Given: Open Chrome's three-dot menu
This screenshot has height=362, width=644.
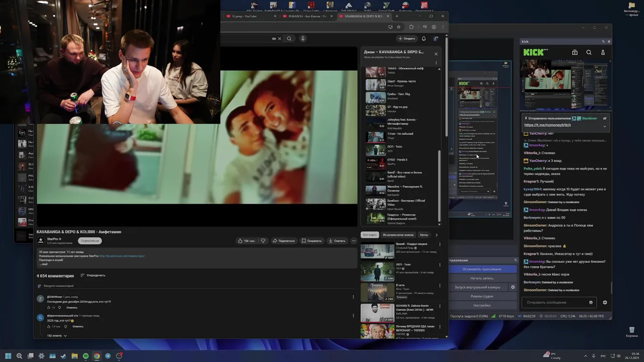Looking at the screenshot, I should click(x=443, y=27).
